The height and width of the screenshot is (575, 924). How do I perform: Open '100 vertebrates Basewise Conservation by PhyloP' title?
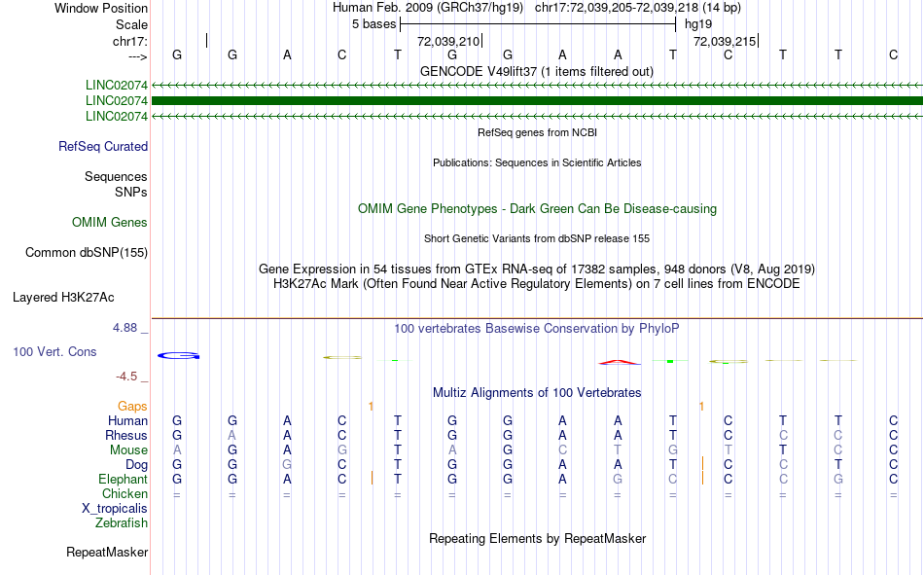tap(537, 329)
